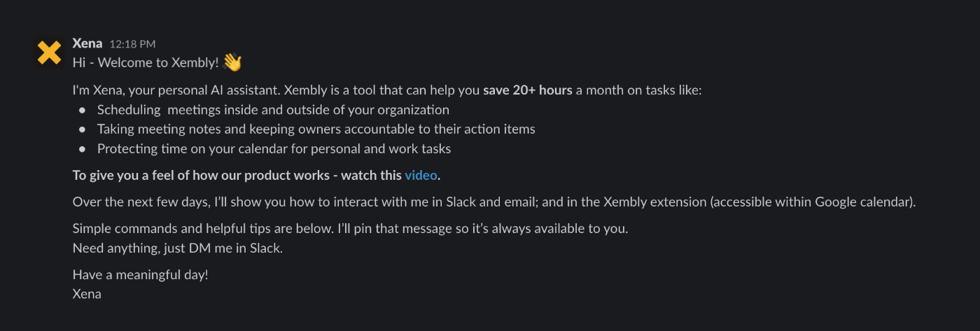The image size is (980, 331).
Task: Click Xena's yellow X avatar
Action: coord(49,52)
